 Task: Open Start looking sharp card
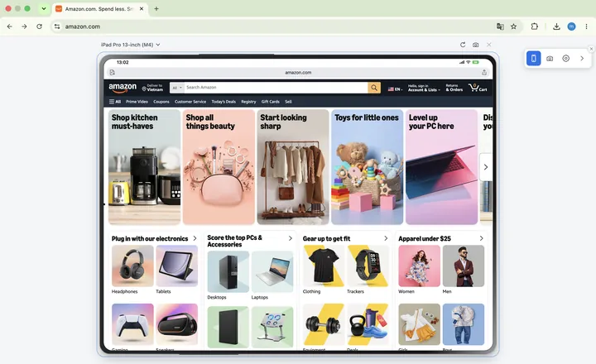pyautogui.click(x=293, y=167)
